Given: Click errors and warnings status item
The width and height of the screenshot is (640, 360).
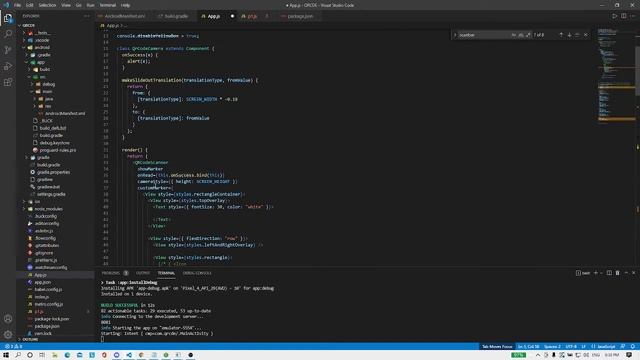Looking at the screenshot, I should click(14, 347).
